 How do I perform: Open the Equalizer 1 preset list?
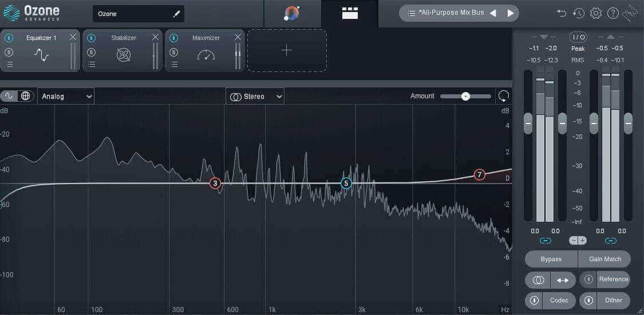point(9,64)
